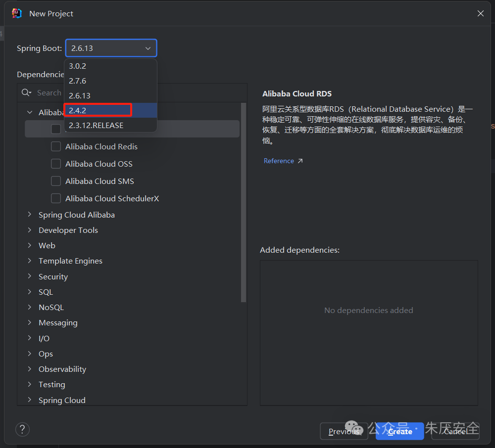Toggle the checkbox in the highlighted row
Screen dimensions: 495x448
tap(56, 129)
